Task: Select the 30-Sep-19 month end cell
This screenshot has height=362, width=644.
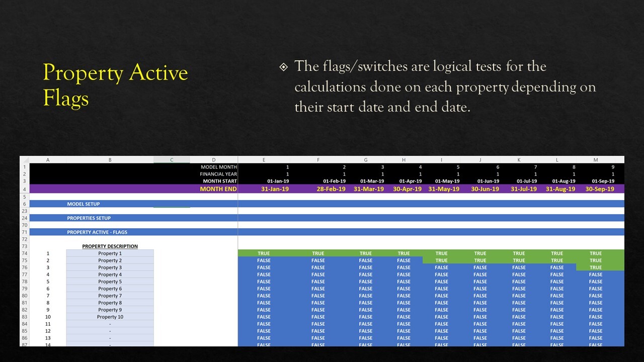Action: coord(600,189)
